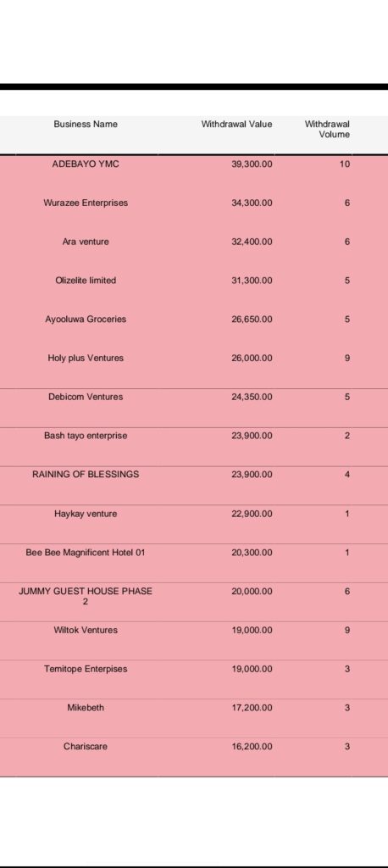388x868 pixels.
Task: Select Debicom Ventures table cell
Action: 86,397
